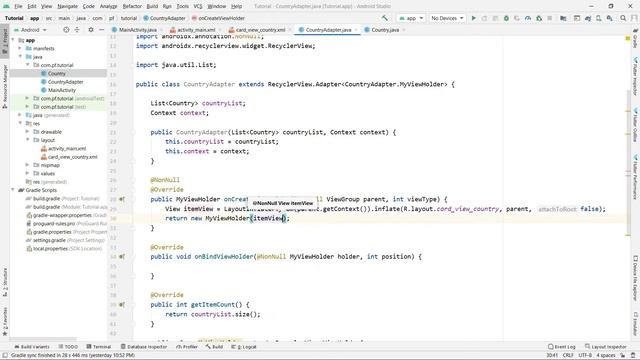Click the CRLF line separator status entry
The height and width of the screenshot is (360, 640).
(x=568, y=355)
